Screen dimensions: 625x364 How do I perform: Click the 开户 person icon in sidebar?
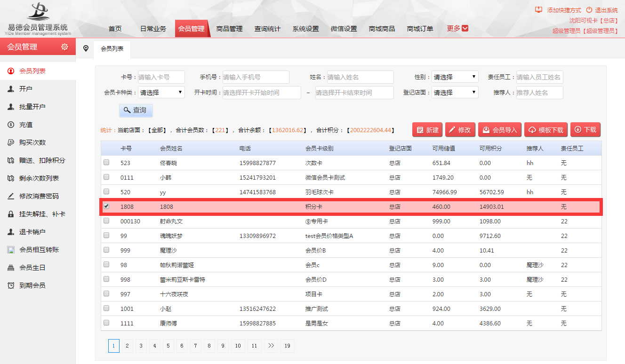11,89
